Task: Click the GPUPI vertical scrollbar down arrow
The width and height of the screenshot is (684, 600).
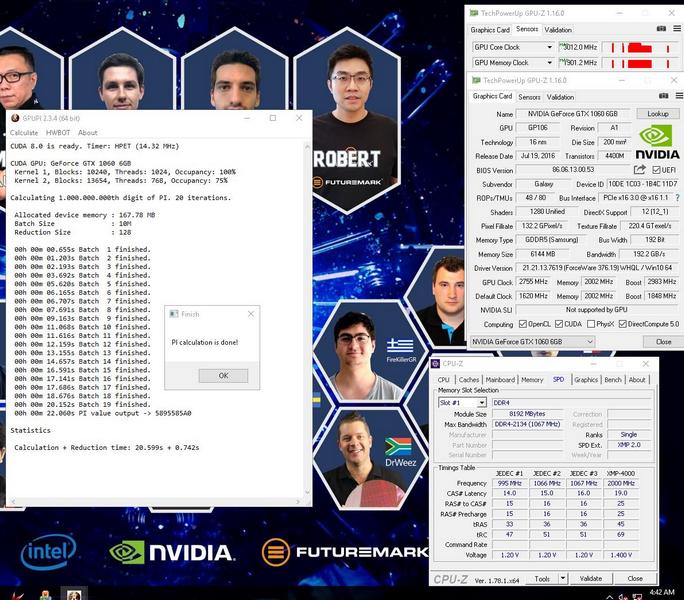Action: 307,492
